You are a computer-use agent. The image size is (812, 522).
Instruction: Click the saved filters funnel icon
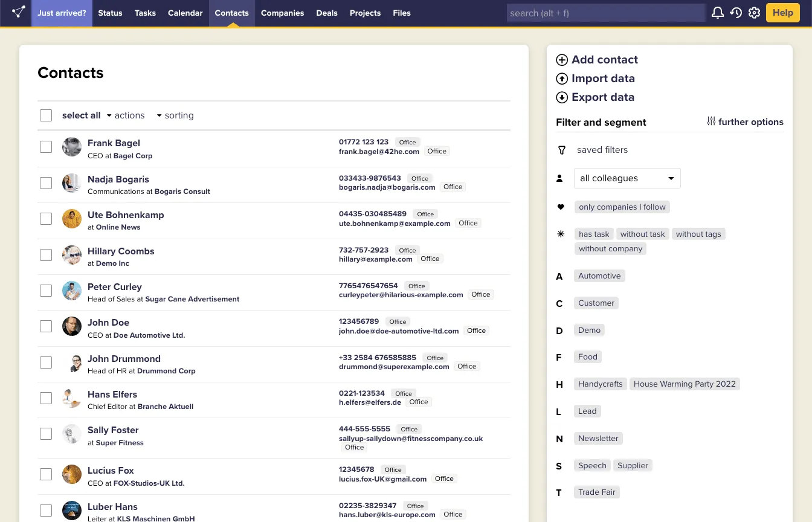coord(561,150)
